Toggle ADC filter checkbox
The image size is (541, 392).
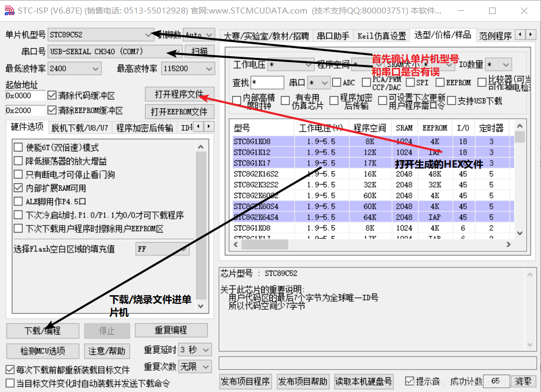click(337, 82)
